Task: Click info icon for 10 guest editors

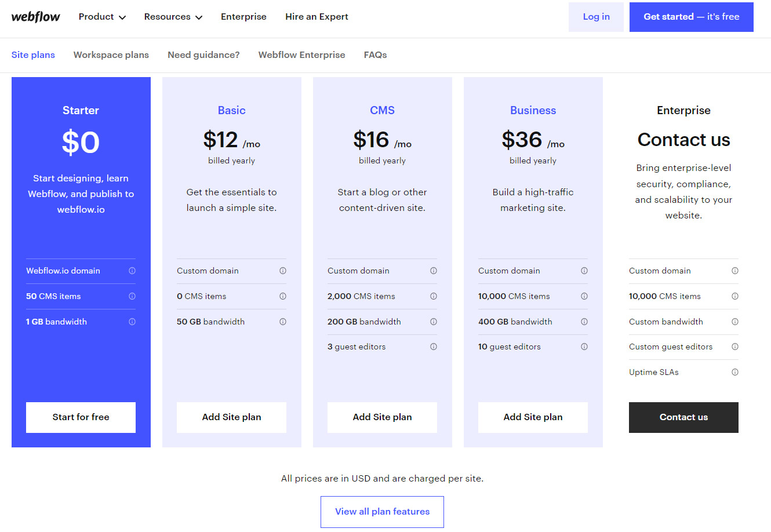Action: (584, 347)
